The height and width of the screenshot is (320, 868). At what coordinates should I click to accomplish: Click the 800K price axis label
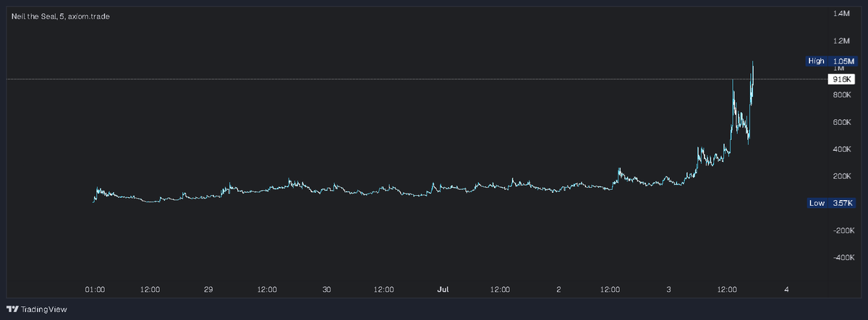842,95
